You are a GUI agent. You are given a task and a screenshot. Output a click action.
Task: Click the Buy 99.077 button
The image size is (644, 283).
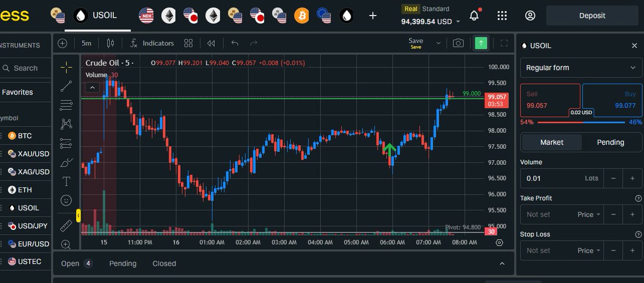[x=612, y=100]
